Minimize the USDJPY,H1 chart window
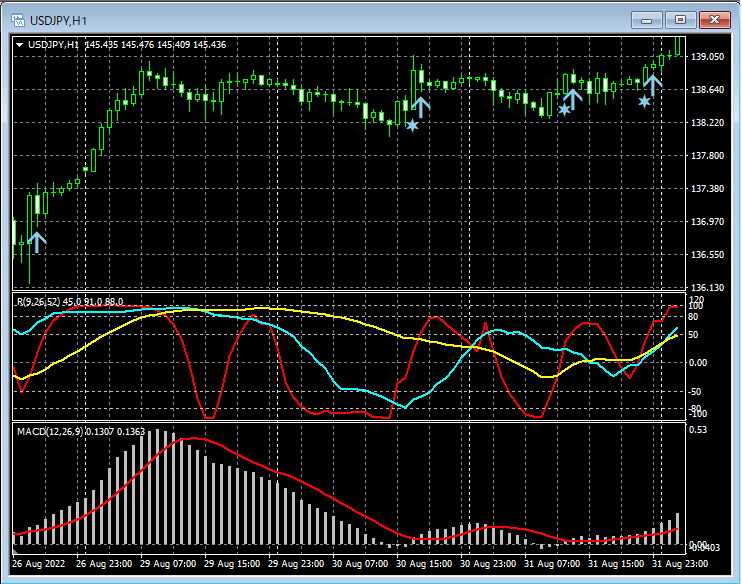This screenshot has height=584, width=742. 647,19
